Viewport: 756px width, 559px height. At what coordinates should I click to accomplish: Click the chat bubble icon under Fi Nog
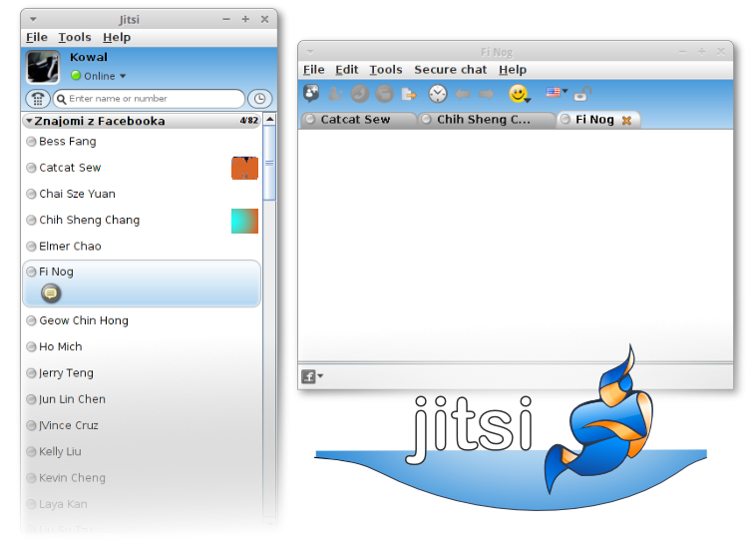pos(51,293)
